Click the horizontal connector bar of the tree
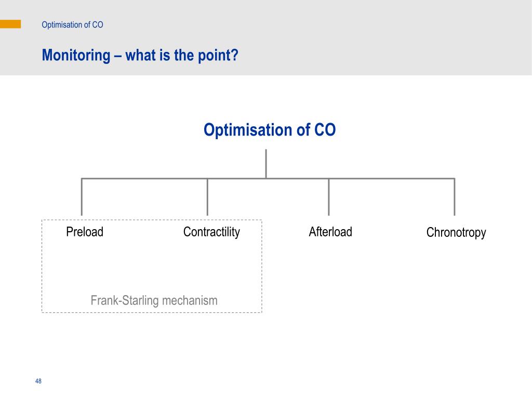 [268, 179]
